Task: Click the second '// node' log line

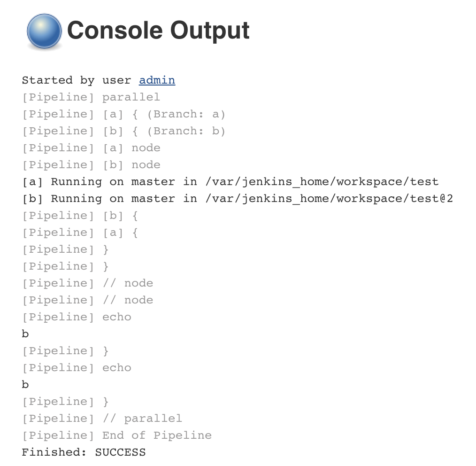Action: point(87,301)
